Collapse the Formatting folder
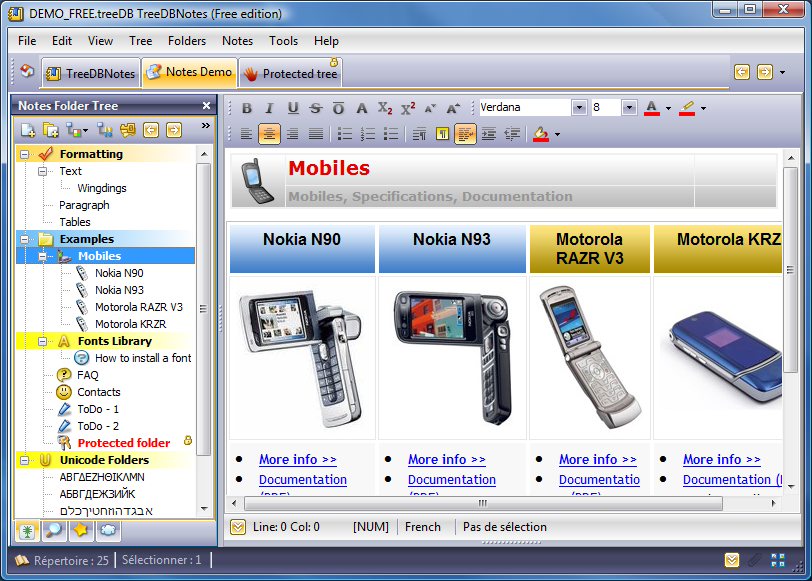This screenshot has width=812, height=581. 24,154
